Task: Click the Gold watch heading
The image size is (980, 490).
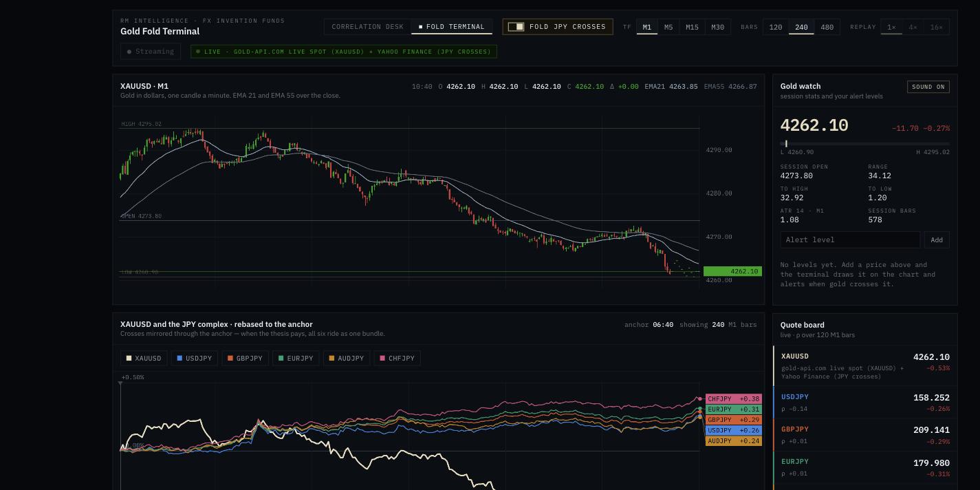Action: pos(801,87)
